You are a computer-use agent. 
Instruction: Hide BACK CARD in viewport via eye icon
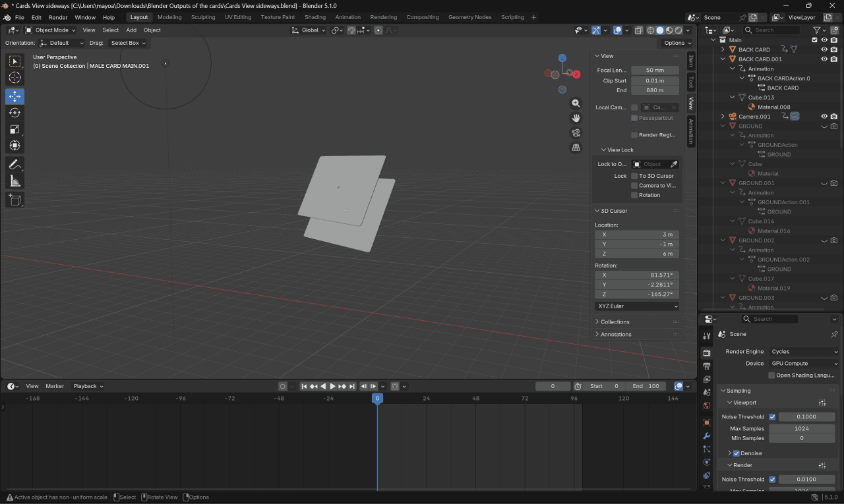pos(824,49)
